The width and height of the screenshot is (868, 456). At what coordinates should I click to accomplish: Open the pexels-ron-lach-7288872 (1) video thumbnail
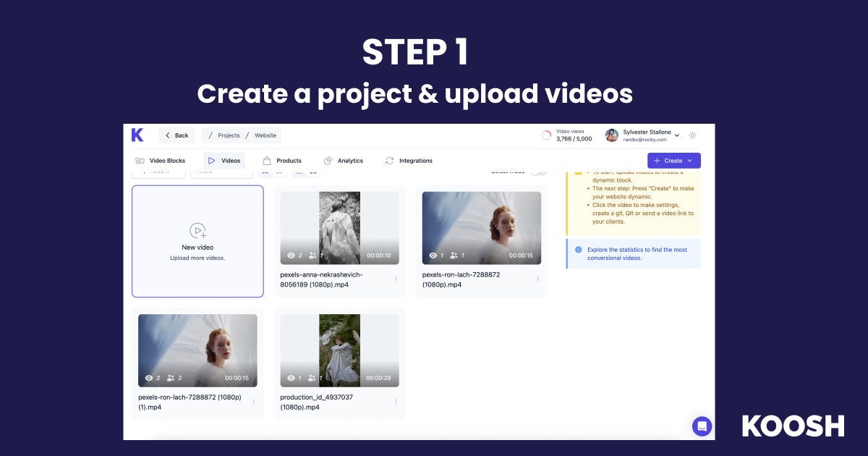tap(197, 350)
